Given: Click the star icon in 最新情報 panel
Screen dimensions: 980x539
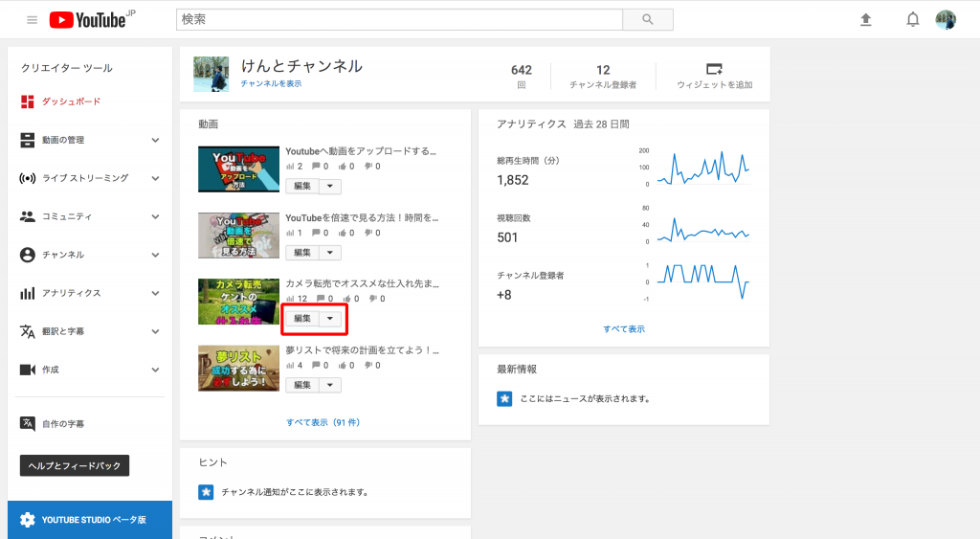Looking at the screenshot, I should pos(504,398).
